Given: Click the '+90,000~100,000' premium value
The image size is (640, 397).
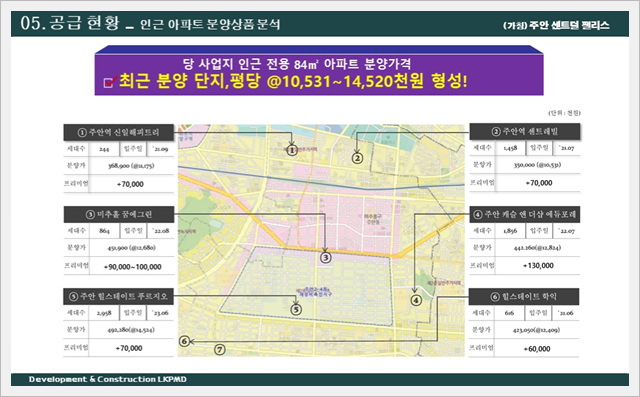Looking at the screenshot, I should (133, 266).
